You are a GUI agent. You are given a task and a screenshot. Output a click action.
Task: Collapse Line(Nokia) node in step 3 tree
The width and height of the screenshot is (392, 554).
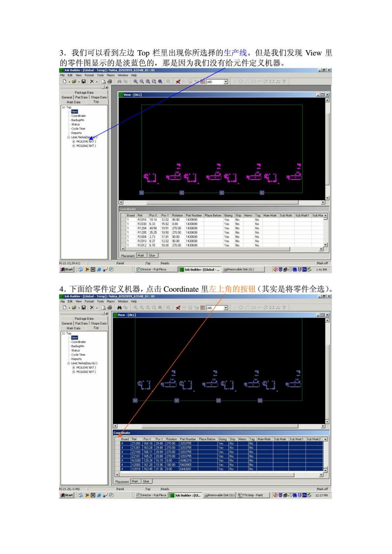(x=69, y=137)
